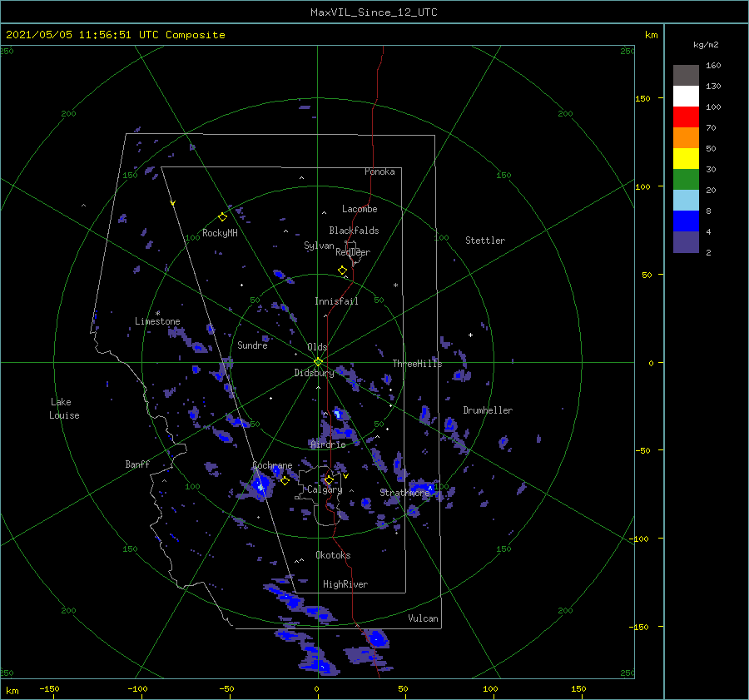Click the kg/m2 legend unit label

706,45
